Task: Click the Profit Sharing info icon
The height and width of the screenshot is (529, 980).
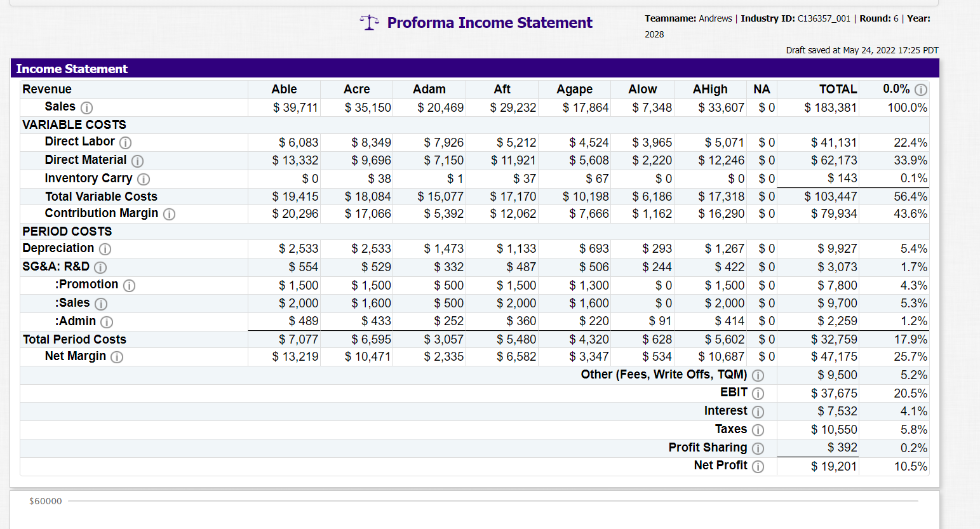Action: (758, 448)
